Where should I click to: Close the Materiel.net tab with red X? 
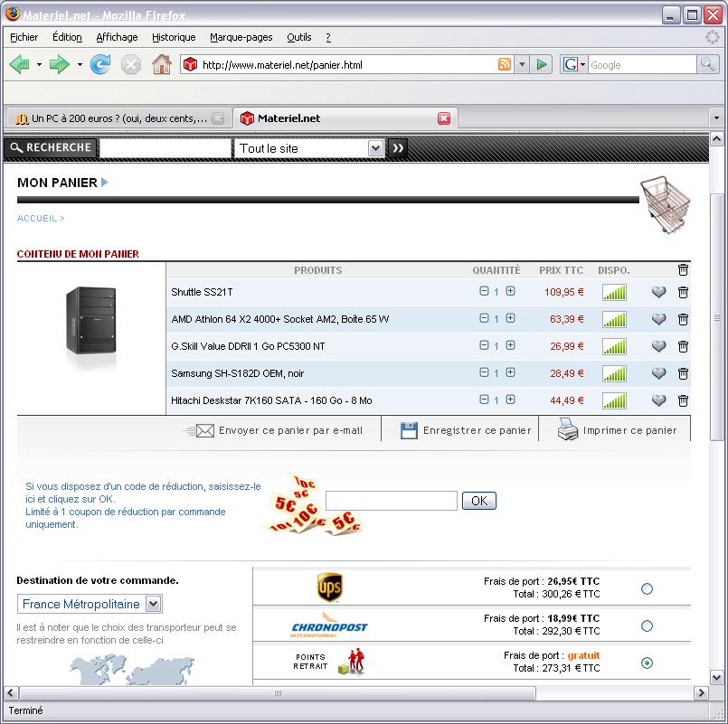pos(444,118)
